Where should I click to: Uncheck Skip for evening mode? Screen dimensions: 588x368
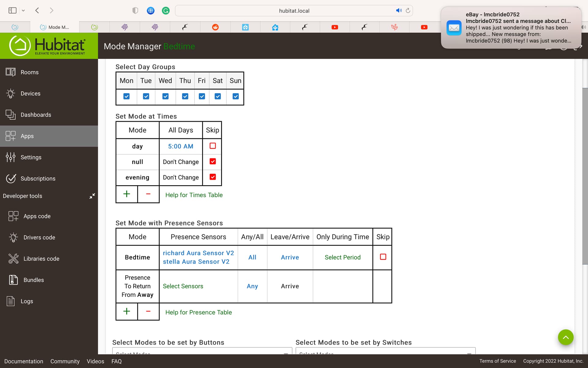[213, 177]
